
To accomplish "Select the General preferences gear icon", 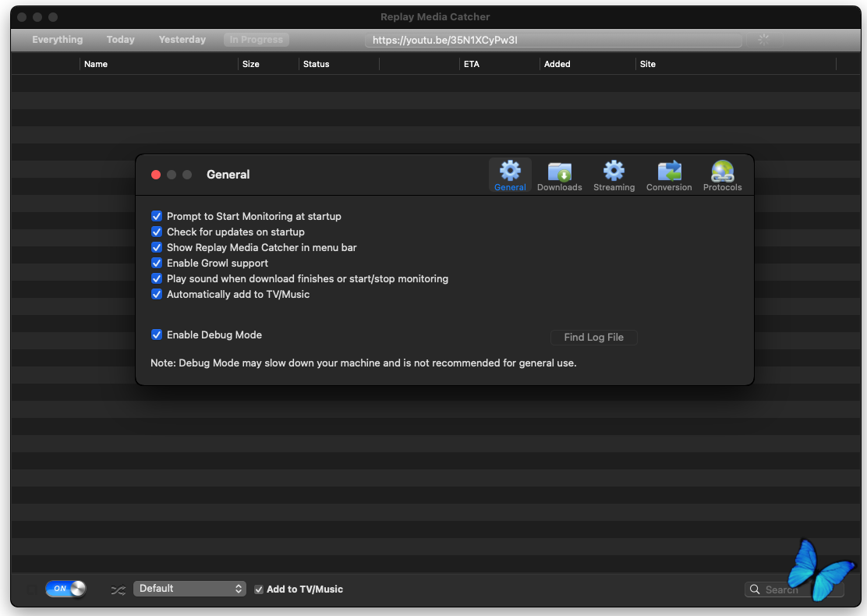I will coord(510,172).
